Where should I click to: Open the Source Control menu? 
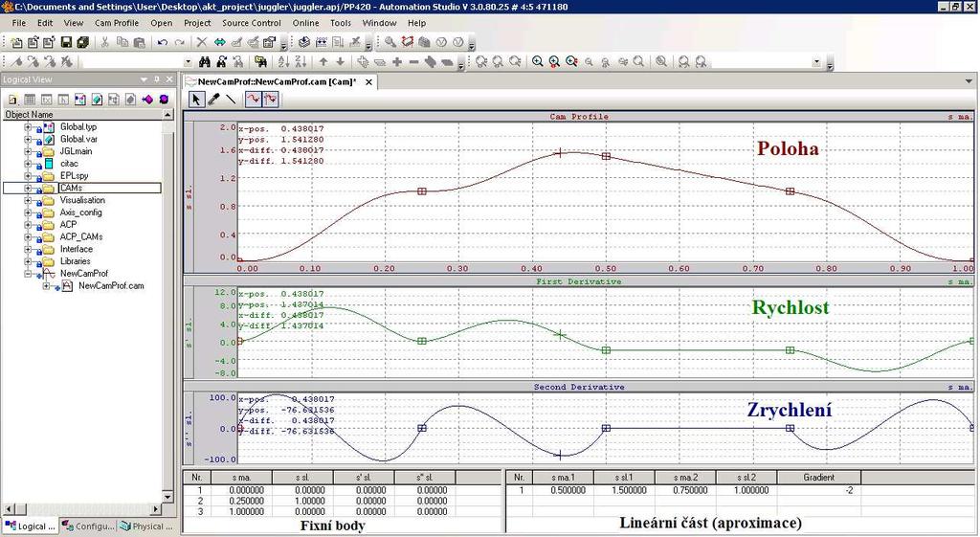[x=252, y=23]
